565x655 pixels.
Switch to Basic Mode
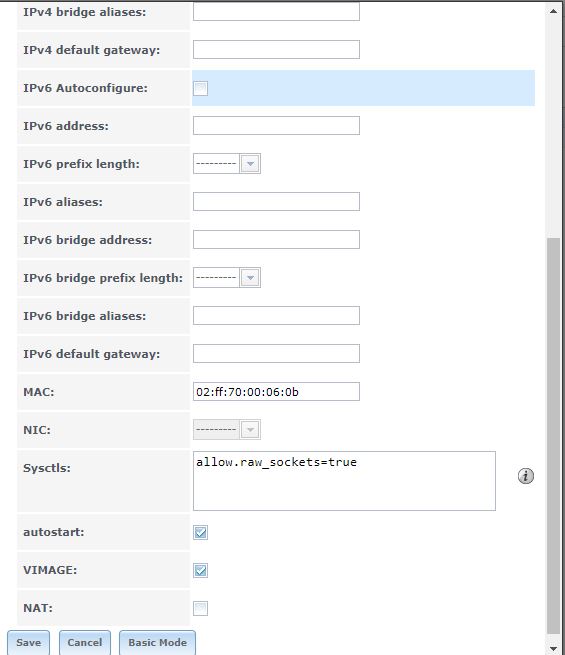(x=157, y=642)
